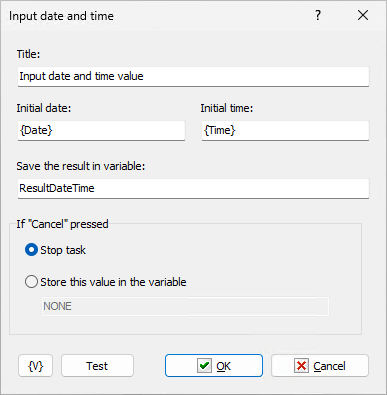Click the "Title:" label text
The image size is (387, 395).
(x=28, y=54)
